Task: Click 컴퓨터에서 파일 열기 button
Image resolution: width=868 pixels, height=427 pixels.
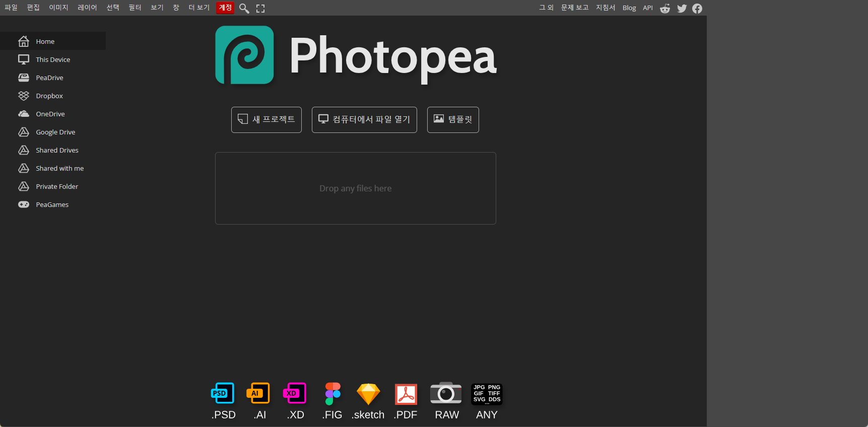Action: pyautogui.click(x=364, y=120)
